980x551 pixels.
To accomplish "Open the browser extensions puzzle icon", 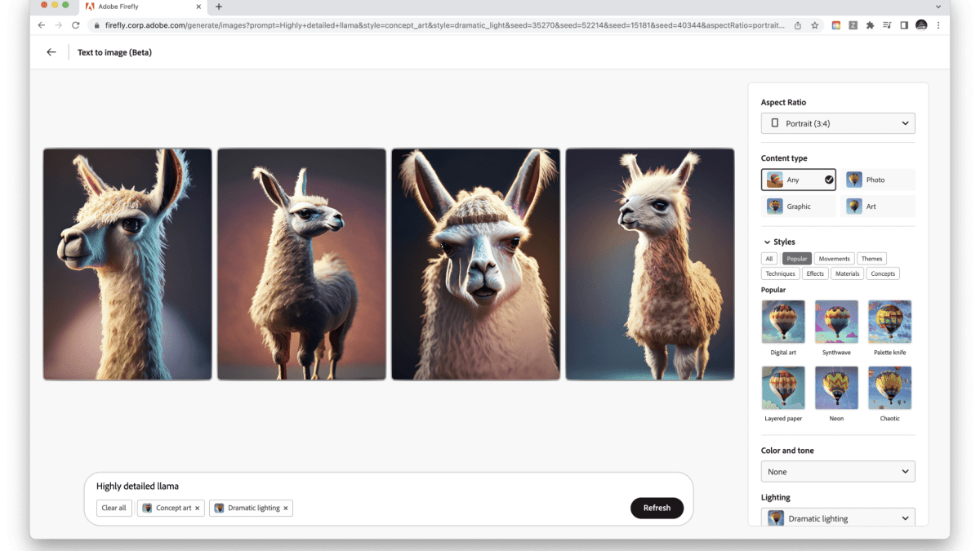I will [x=870, y=25].
